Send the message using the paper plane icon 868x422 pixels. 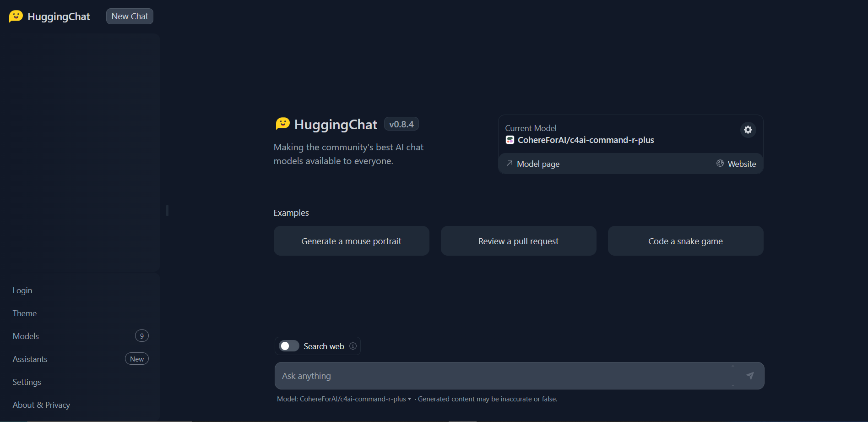[x=750, y=375]
